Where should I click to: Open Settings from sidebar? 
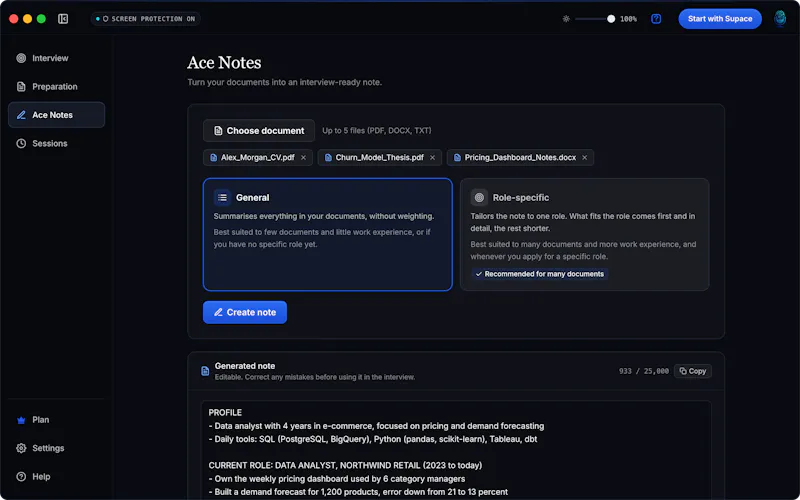[56, 448]
